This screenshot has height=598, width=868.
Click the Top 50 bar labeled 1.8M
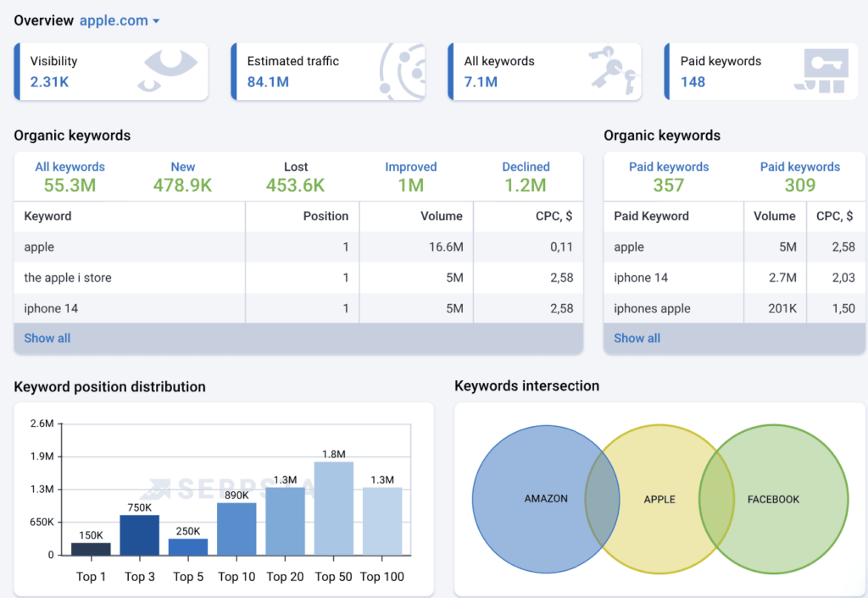point(334,508)
